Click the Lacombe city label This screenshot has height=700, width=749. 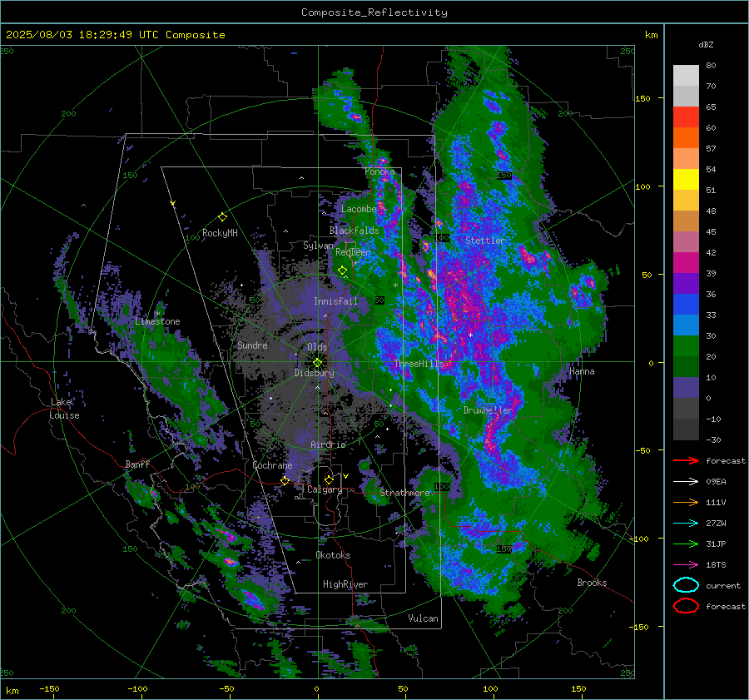pyautogui.click(x=358, y=209)
